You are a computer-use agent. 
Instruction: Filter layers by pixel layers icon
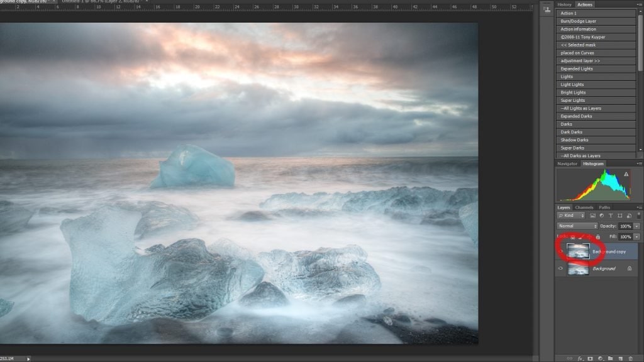pyautogui.click(x=592, y=216)
